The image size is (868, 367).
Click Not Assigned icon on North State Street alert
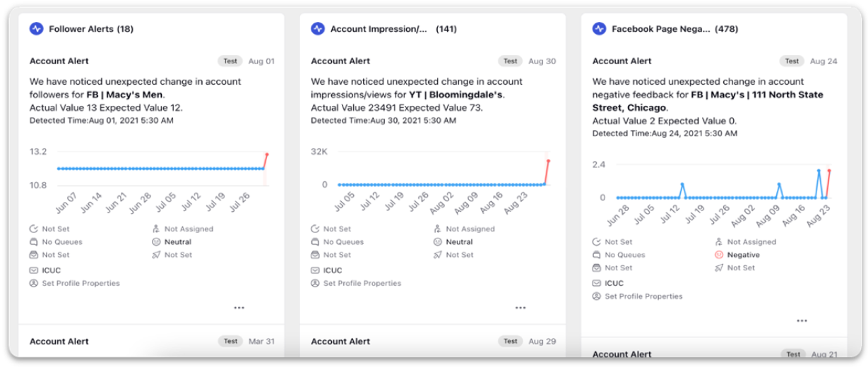pos(720,241)
